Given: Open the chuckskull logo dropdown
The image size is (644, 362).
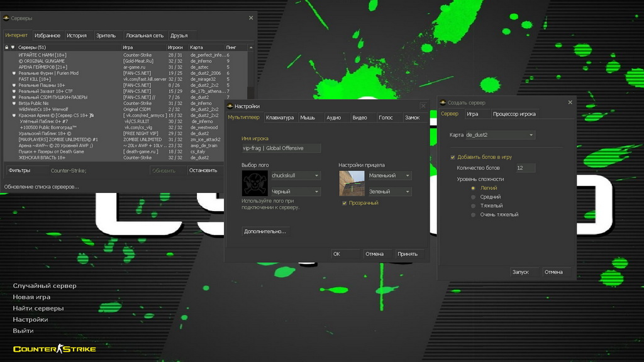Looking at the screenshot, I should point(296,175).
